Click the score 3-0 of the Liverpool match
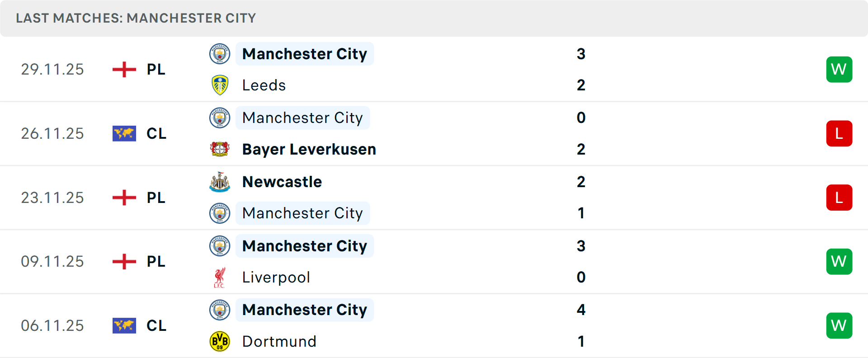 point(581,261)
